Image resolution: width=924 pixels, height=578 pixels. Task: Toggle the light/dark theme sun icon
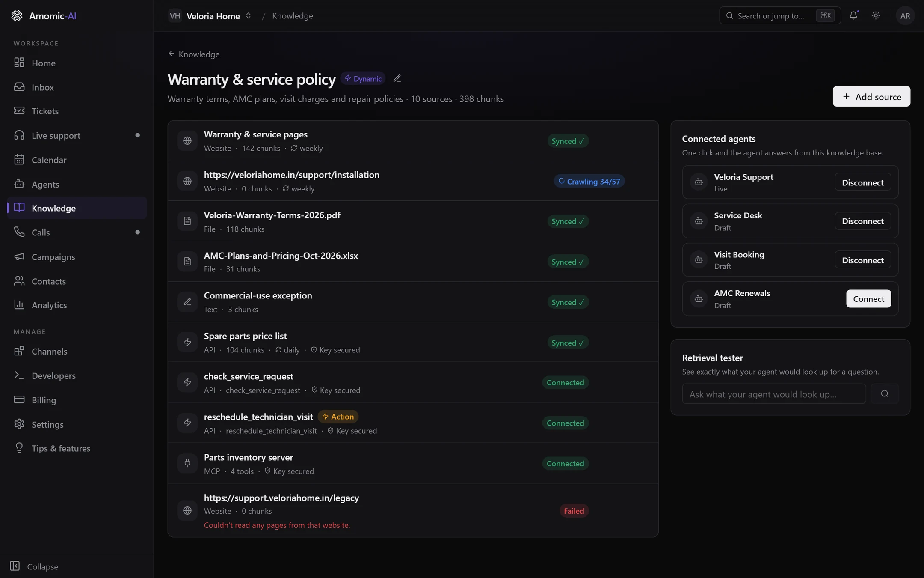pyautogui.click(x=876, y=15)
